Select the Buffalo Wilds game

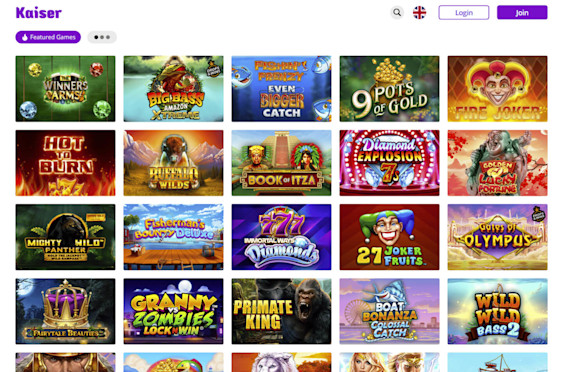173,163
